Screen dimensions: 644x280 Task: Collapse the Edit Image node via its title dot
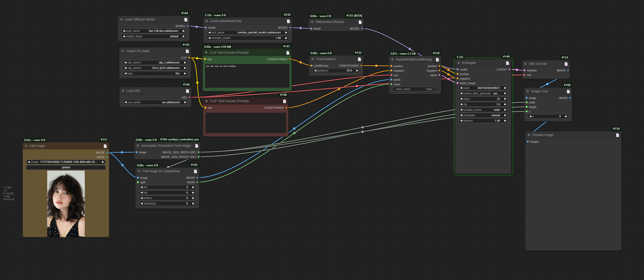[26, 146]
